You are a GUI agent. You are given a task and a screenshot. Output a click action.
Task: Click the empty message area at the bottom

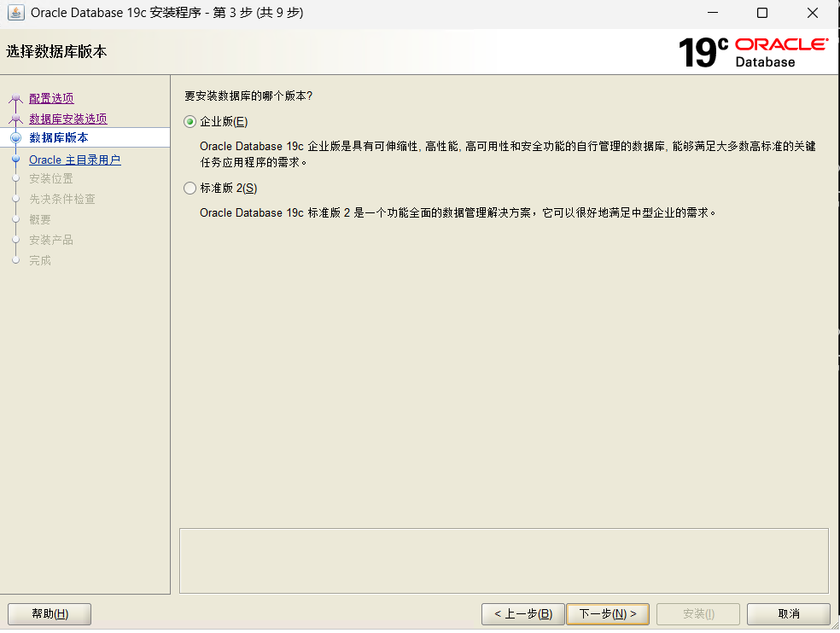[503, 560]
